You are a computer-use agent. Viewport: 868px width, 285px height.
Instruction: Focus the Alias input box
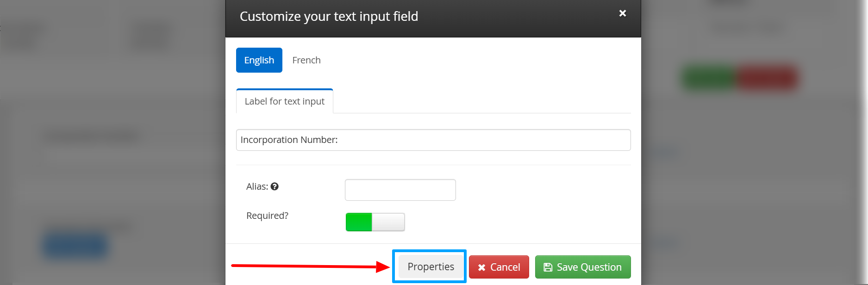pyautogui.click(x=400, y=190)
